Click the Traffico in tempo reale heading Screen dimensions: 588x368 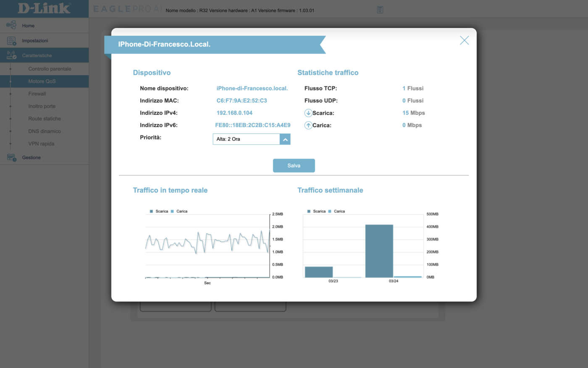click(x=170, y=191)
